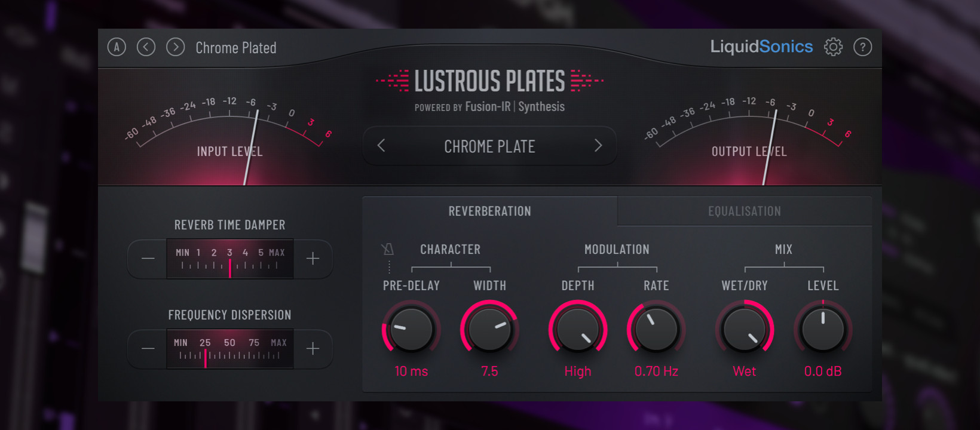The image size is (980, 430).
Task: Go to previous preset with left arrow circle
Action: (x=146, y=47)
